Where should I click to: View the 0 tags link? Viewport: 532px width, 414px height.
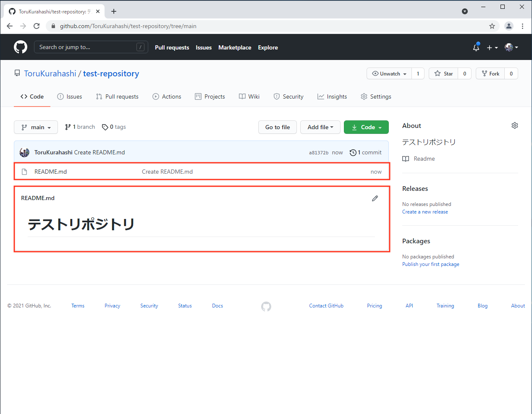tap(114, 127)
